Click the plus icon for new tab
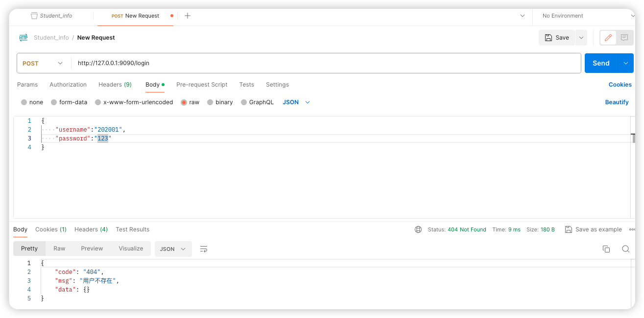This screenshot has height=318, width=644. point(187,16)
